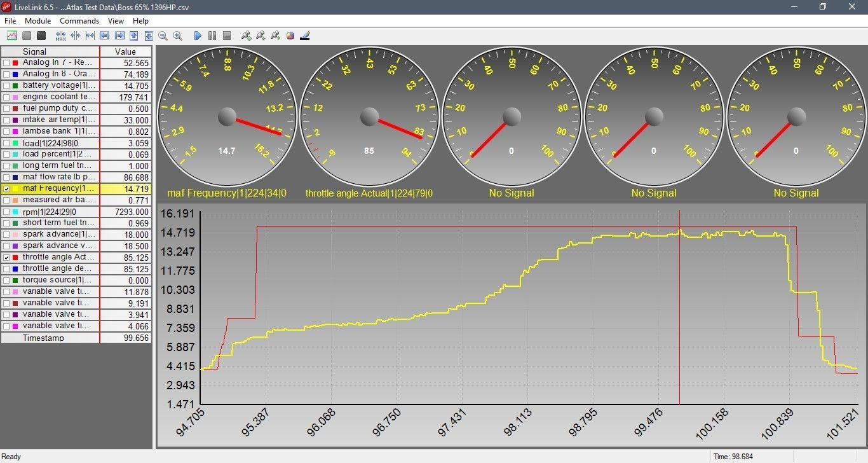The image size is (868, 463).
Task: Click the first No Signal gauge
Action: 512,117
